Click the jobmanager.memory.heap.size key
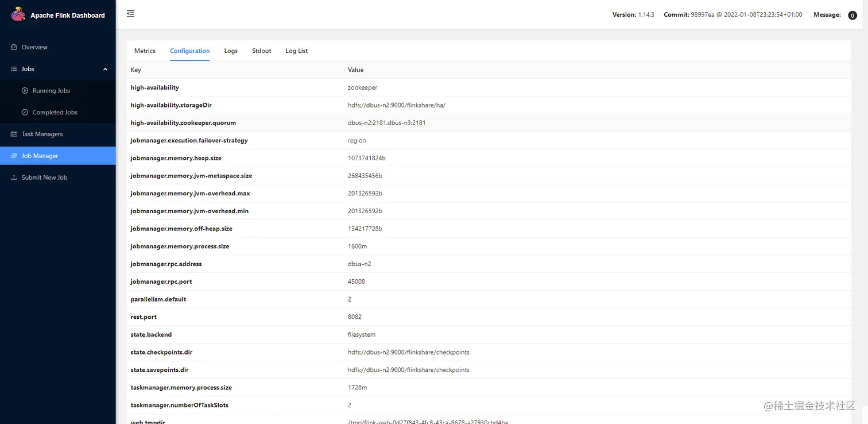868x424 pixels. [x=176, y=158]
